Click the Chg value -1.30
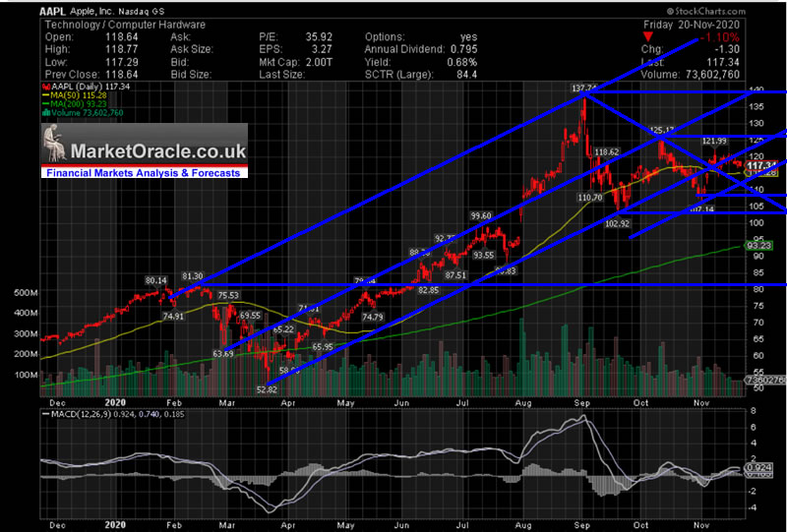The width and height of the screenshot is (787, 532). 726,50
